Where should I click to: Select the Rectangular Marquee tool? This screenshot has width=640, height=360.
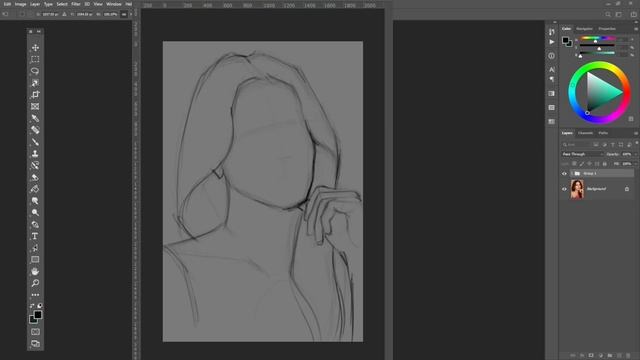click(35, 59)
